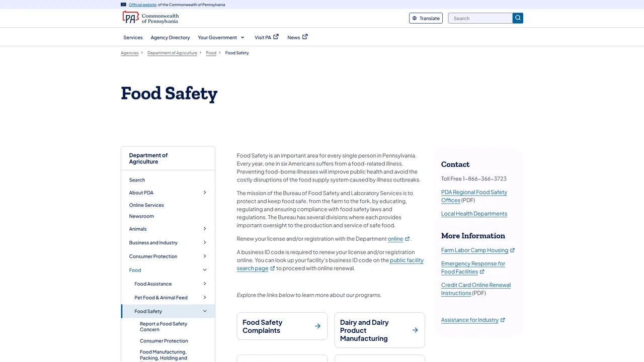Click the Commonwealth of Pennsylvania PA logo
Screen dimensions: 644x362
pyautogui.click(x=150, y=18)
